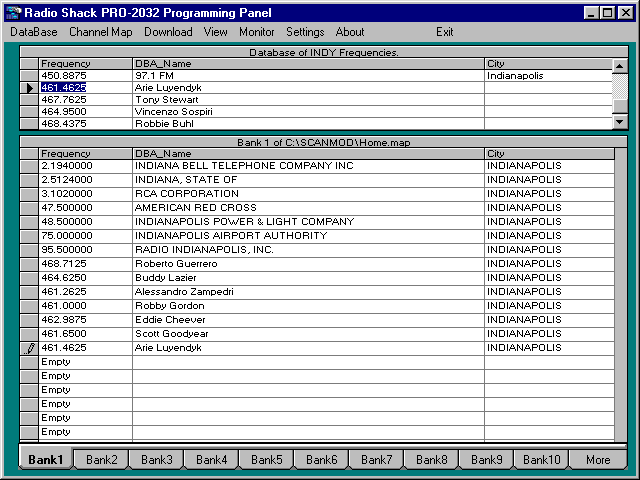Switch to the Bank5 tab
The height and width of the screenshot is (480, 640).
pos(267,460)
